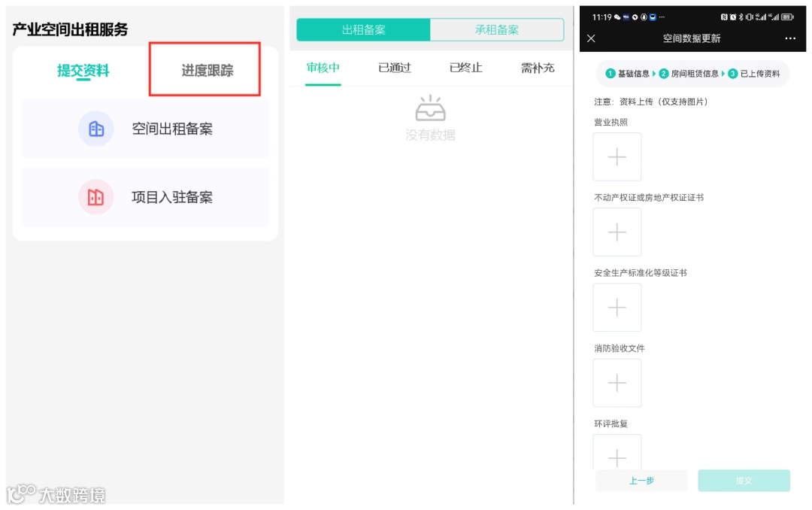The height and width of the screenshot is (510, 812).
Task: Select the 承租备案 segment
Action: click(497, 29)
